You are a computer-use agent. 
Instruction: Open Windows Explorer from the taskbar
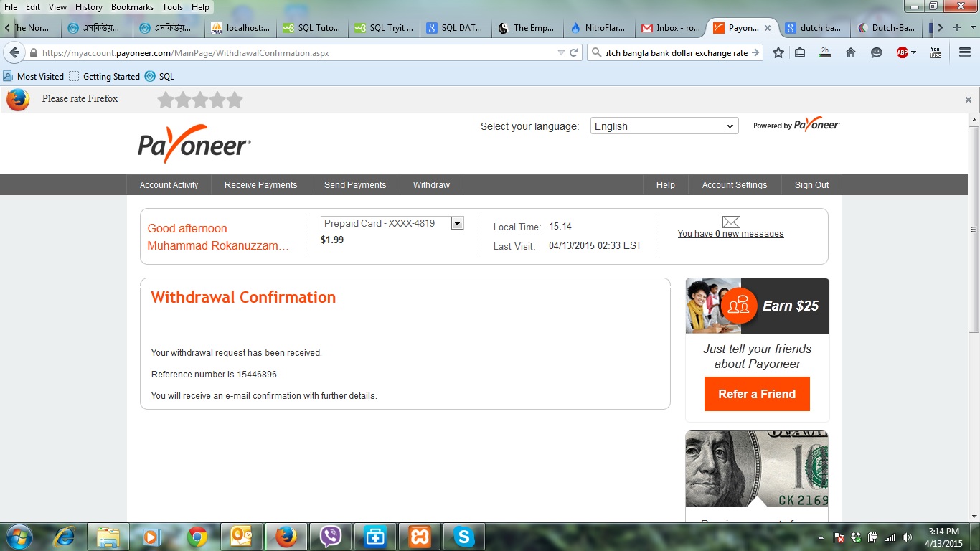pyautogui.click(x=108, y=537)
